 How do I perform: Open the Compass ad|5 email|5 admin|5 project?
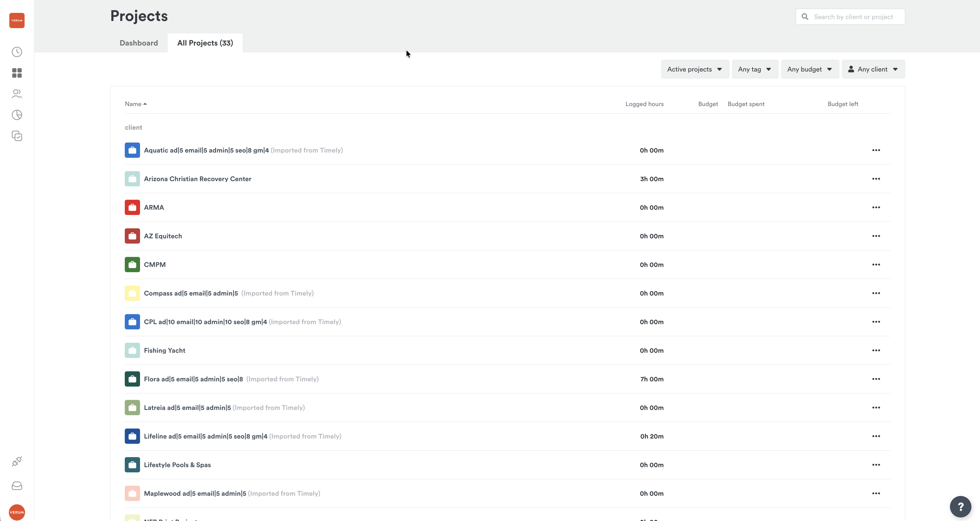(191, 293)
